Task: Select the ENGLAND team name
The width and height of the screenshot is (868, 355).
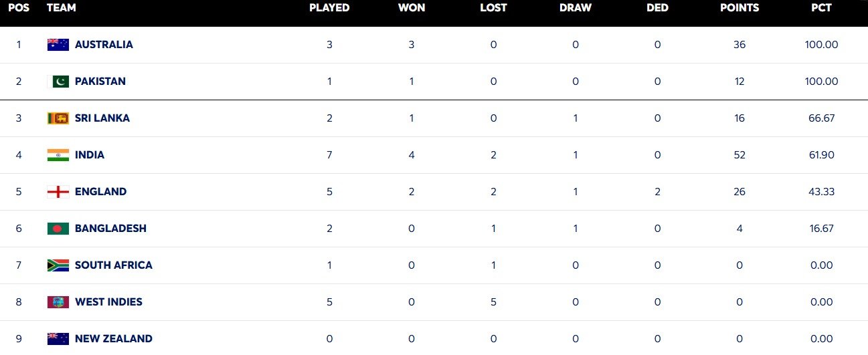Action: pyautogui.click(x=100, y=192)
